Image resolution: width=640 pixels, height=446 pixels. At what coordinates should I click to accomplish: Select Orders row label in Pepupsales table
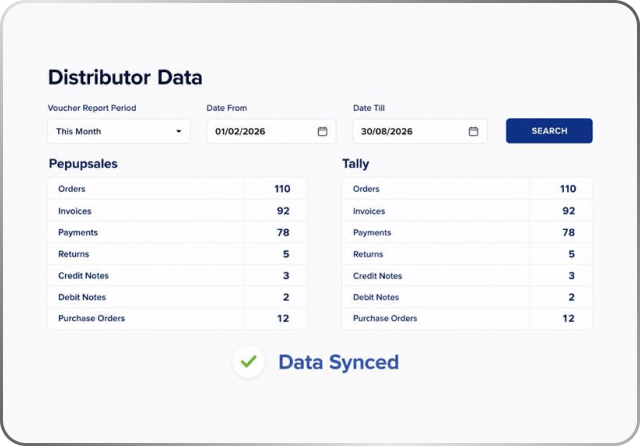point(72,189)
